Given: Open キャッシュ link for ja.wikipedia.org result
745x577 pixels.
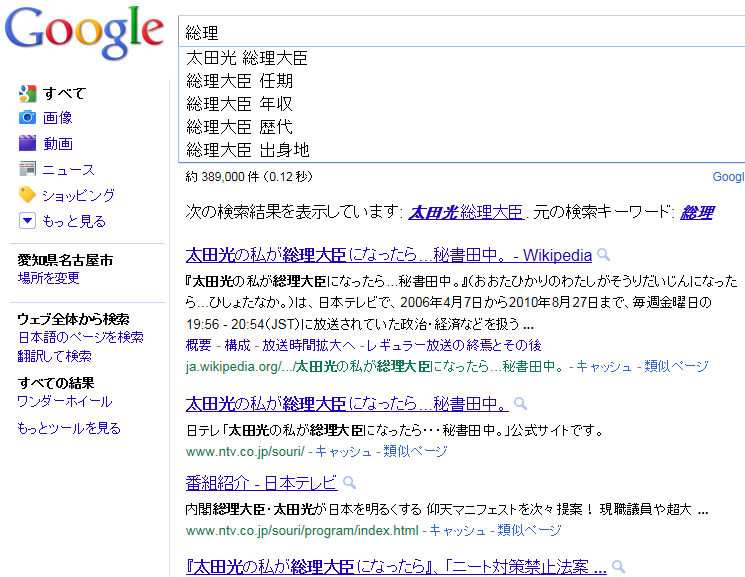Looking at the screenshot, I should coord(604,366).
